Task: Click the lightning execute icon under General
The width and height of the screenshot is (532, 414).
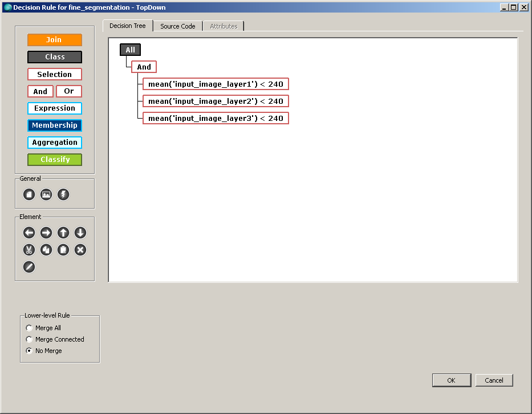Action: pyautogui.click(x=63, y=194)
